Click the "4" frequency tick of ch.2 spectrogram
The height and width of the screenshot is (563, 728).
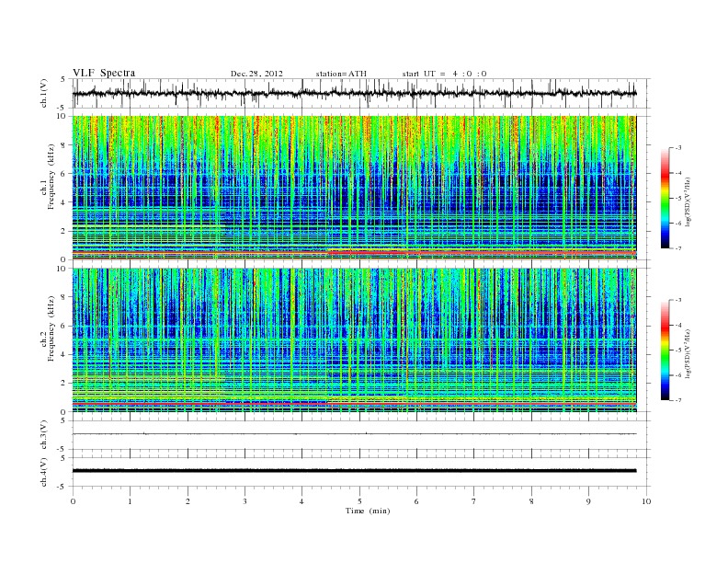[x=64, y=355]
